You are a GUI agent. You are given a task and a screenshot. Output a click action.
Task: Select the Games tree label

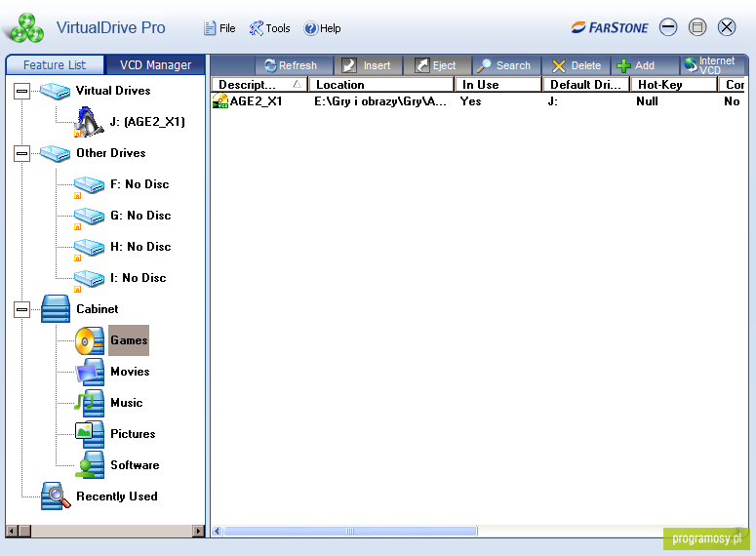[x=129, y=340]
